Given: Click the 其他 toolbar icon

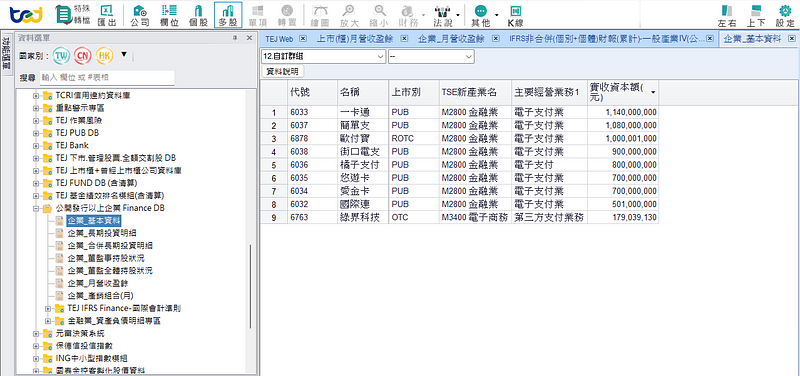Looking at the screenshot, I should tap(481, 14).
